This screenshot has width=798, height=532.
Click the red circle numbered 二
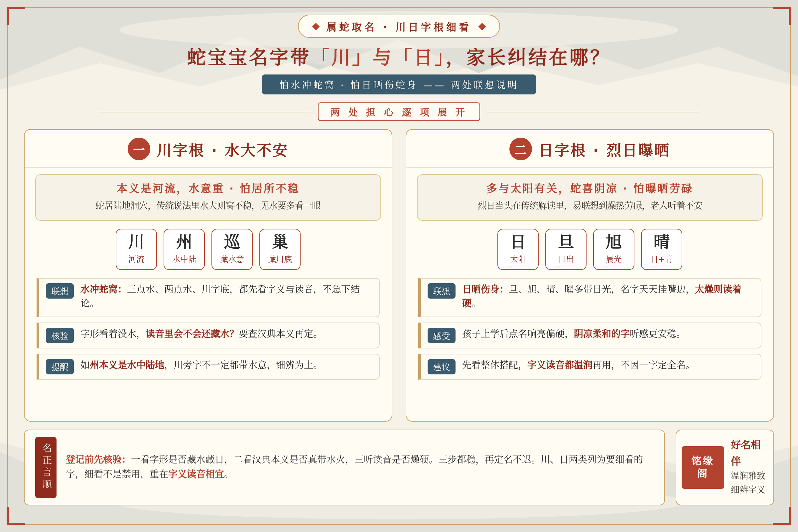(x=520, y=149)
